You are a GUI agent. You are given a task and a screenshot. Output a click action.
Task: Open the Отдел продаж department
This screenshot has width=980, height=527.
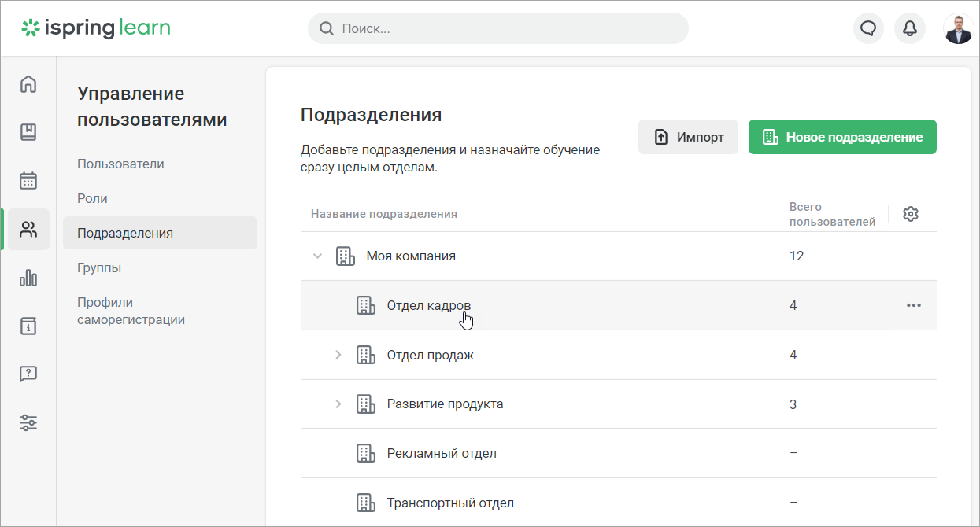(431, 355)
